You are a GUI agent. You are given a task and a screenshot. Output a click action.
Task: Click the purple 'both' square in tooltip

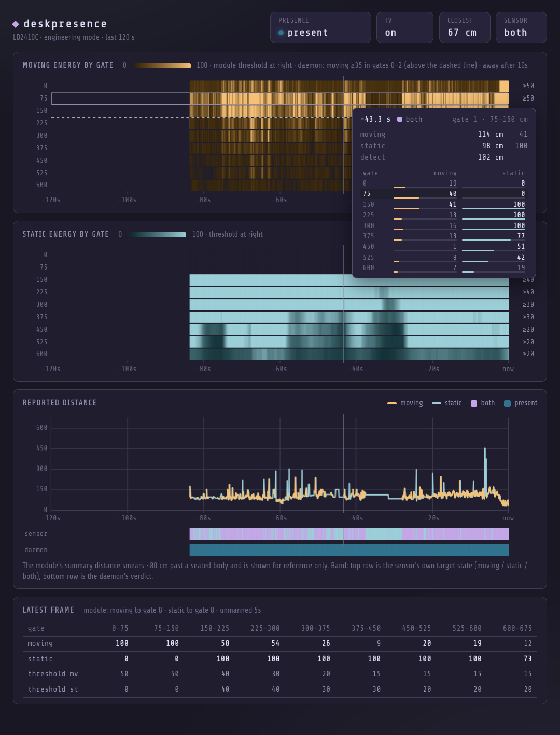coord(400,119)
